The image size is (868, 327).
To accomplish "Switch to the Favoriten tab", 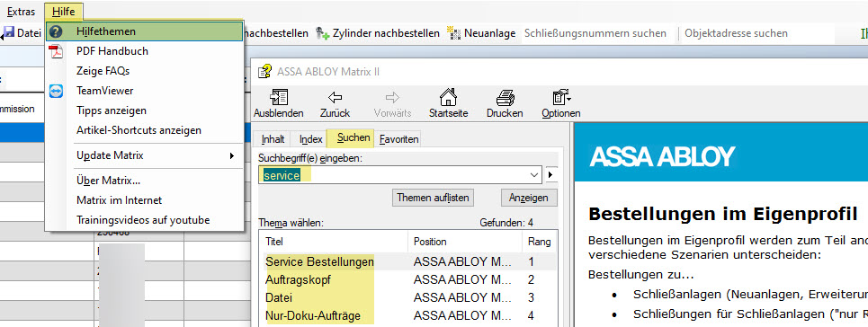I will tap(398, 139).
